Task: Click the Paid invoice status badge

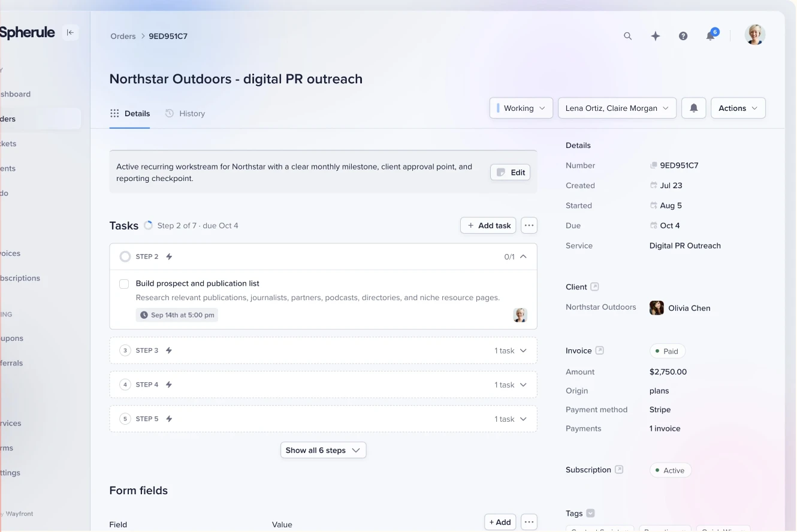Action: coord(668,351)
